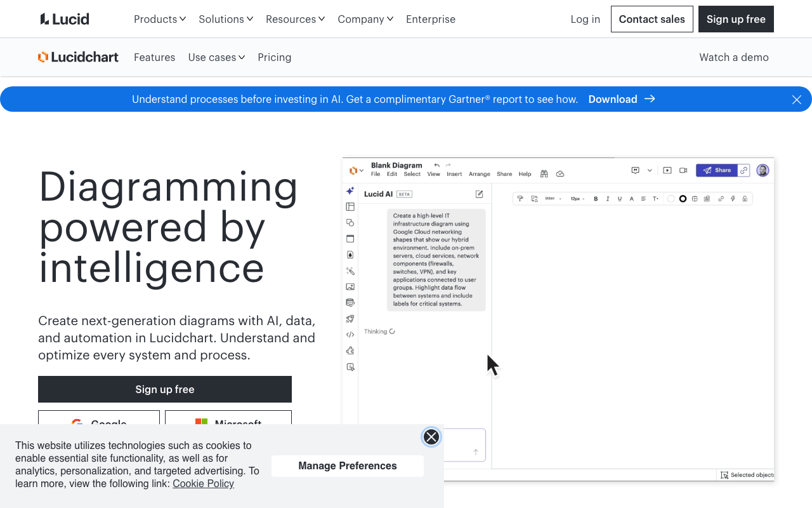The image size is (812, 508).
Task: Click the binoculars find icon
Action: point(544,173)
